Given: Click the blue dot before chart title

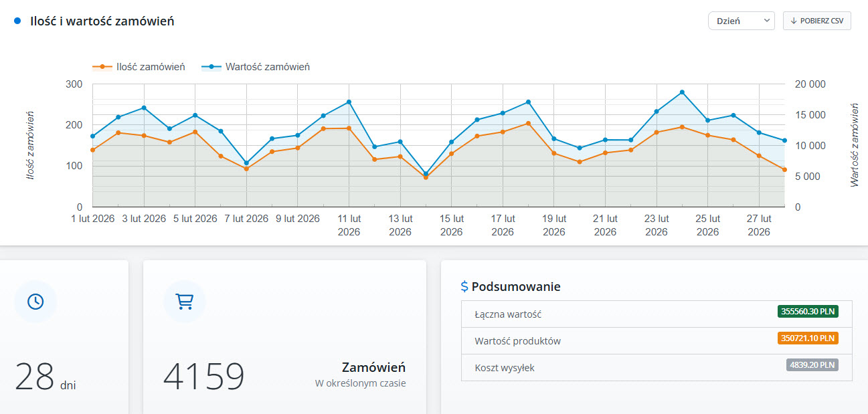Looking at the screenshot, I should (18, 21).
